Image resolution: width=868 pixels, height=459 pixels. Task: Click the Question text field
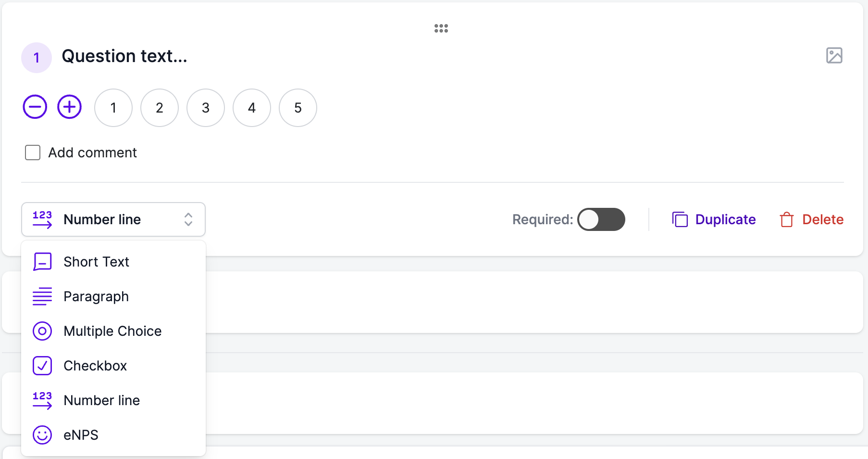coord(124,56)
